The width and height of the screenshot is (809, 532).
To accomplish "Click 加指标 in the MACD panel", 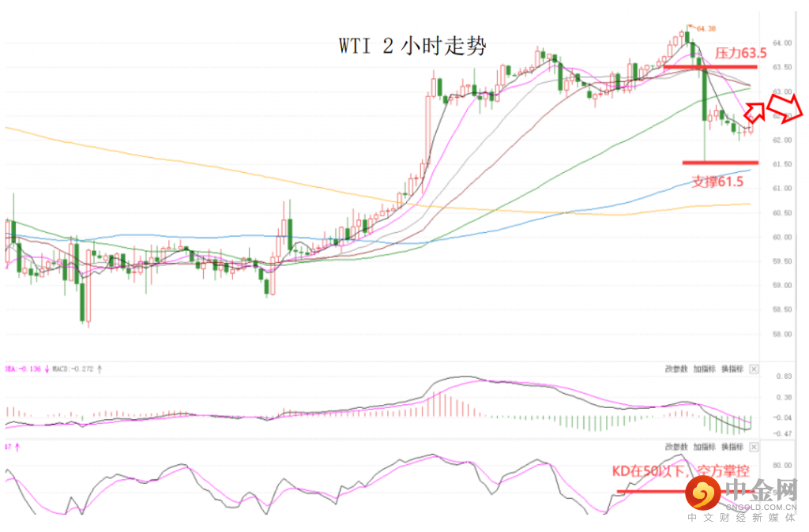I will click(704, 369).
